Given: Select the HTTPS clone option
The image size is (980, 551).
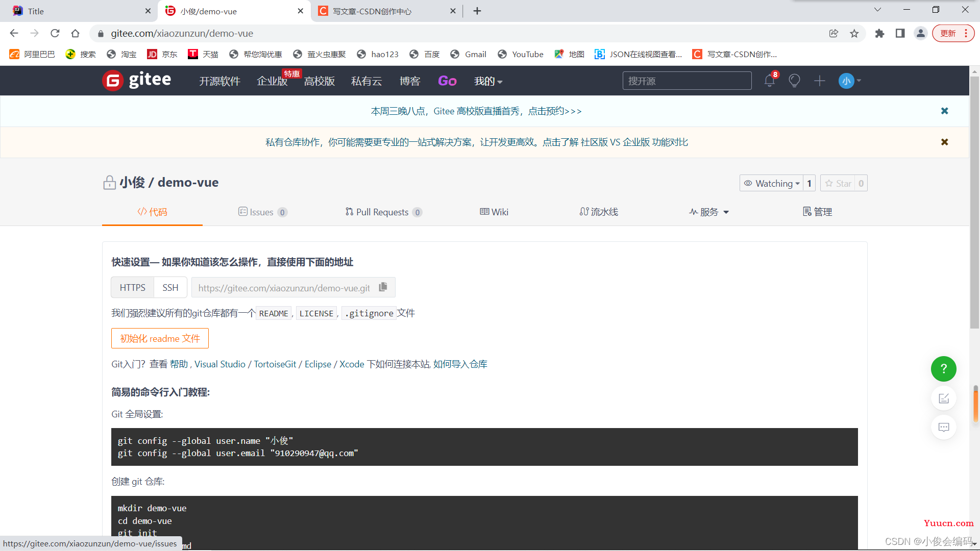Looking at the screenshot, I should point(133,287).
